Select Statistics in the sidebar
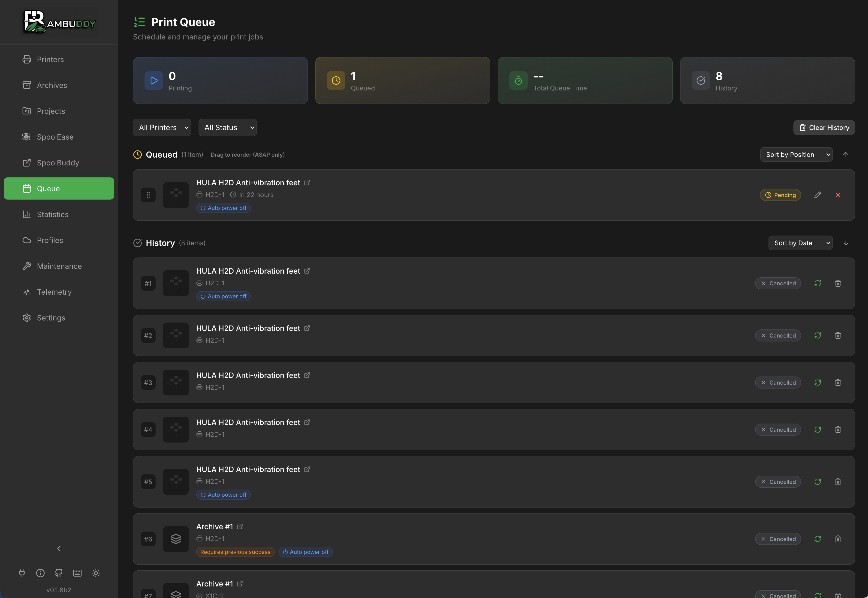 pos(52,214)
